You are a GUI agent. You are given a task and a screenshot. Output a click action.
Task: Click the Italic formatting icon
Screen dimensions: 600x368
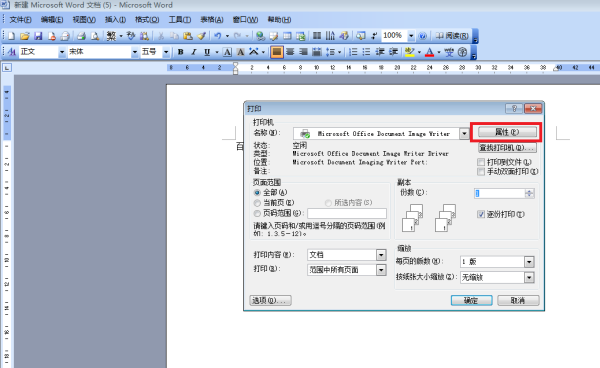pyautogui.click(x=194, y=52)
